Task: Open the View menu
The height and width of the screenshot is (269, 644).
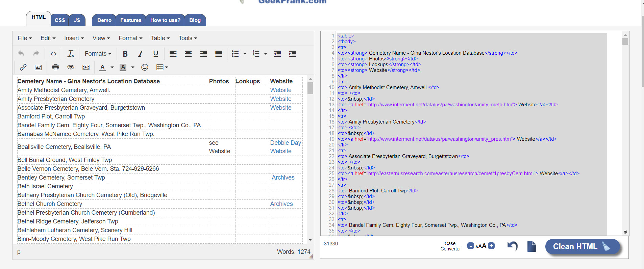Action: tap(101, 38)
